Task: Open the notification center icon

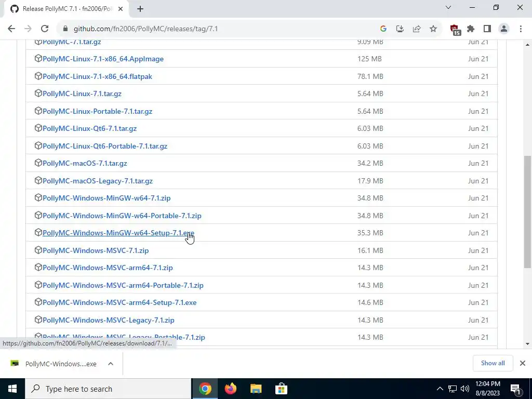Action: [x=515, y=389]
